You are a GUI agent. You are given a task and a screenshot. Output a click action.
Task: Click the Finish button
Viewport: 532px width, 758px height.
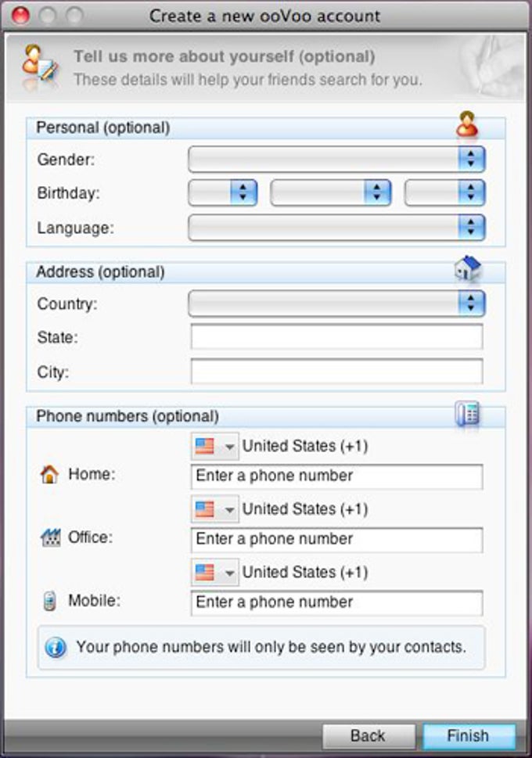point(469,736)
